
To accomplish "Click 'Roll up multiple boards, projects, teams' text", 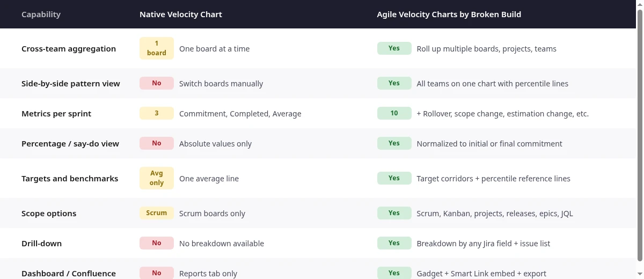I will pos(487,49).
